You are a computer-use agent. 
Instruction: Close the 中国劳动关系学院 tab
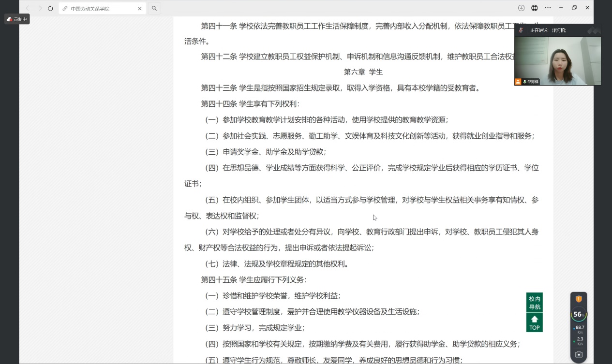(140, 8)
